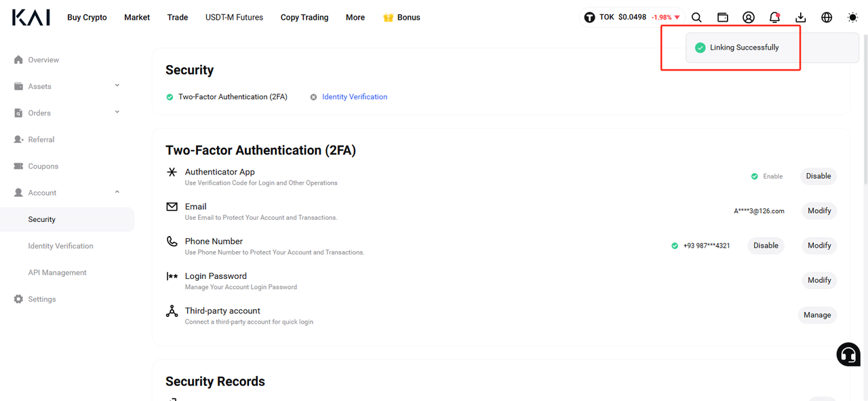Click the TOK token coin icon
Screen dimensions: 868x401
point(589,18)
